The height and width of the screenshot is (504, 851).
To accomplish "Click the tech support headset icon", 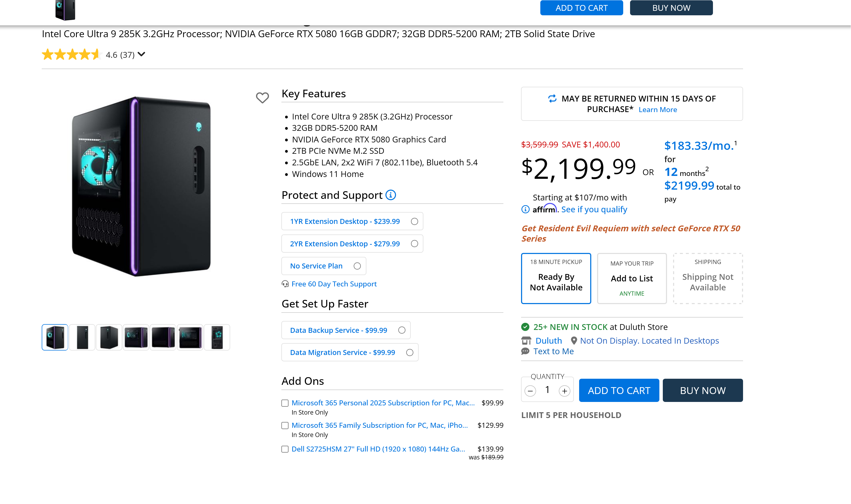I will pyautogui.click(x=285, y=284).
